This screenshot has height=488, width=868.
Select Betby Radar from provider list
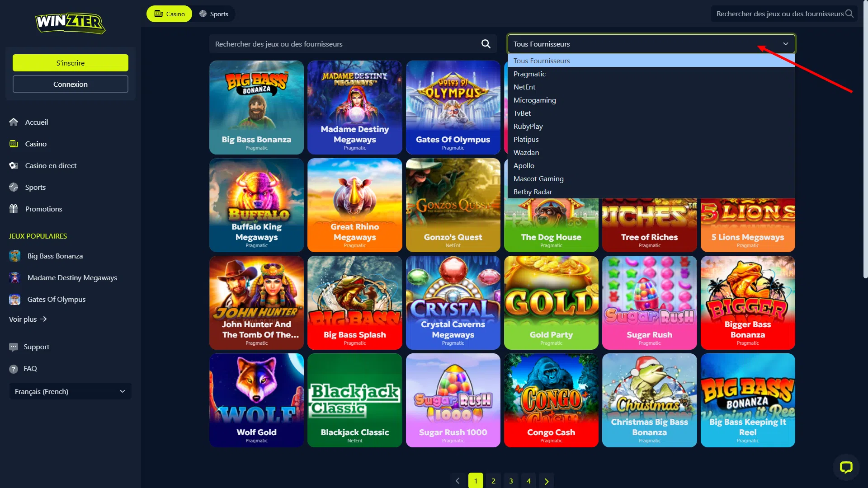click(651, 192)
